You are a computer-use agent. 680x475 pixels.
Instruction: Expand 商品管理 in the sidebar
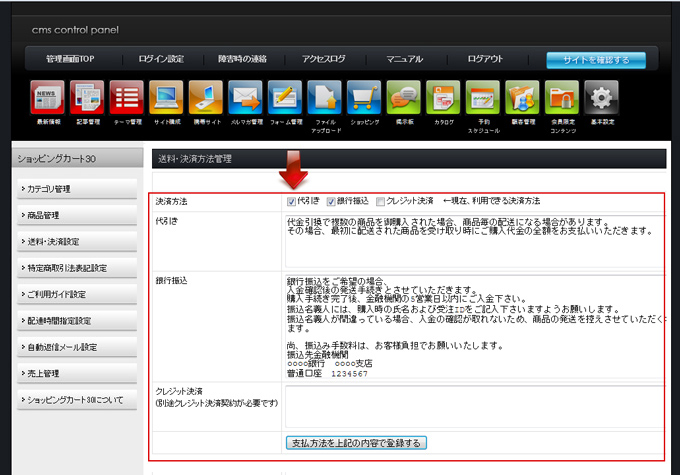(76, 215)
